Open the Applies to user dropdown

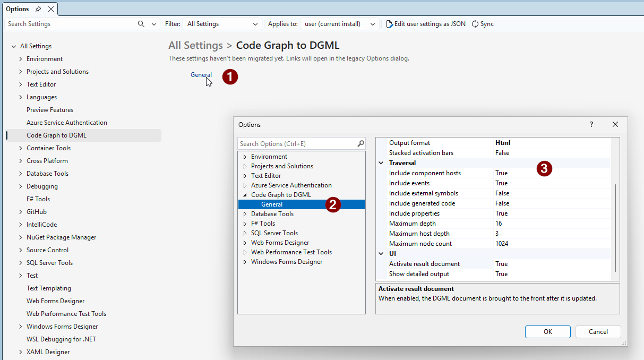[x=340, y=24]
